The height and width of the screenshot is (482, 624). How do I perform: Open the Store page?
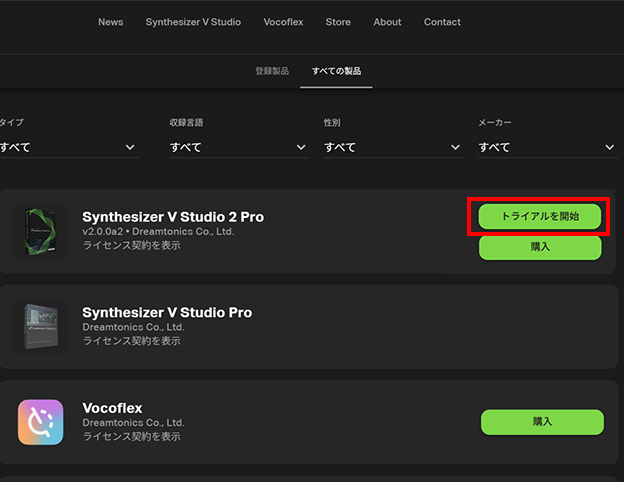(338, 22)
